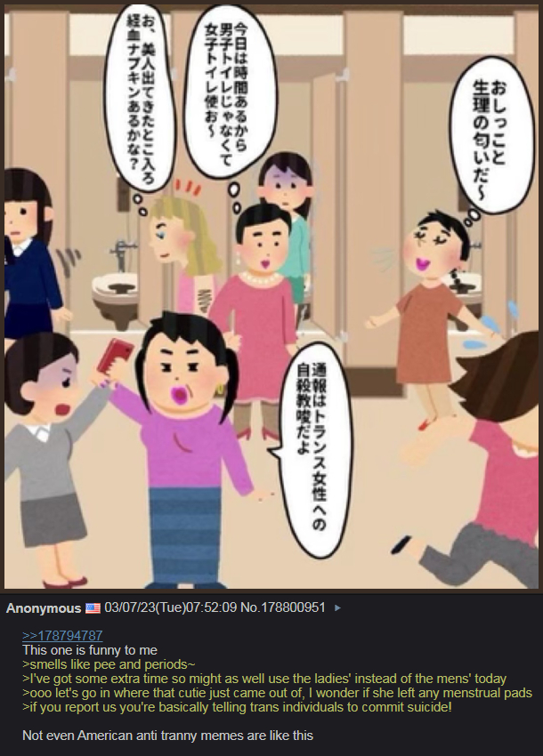The height and width of the screenshot is (756, 543).
Task: Open the post menu arrow next to No.178800951
Action: 337,608
